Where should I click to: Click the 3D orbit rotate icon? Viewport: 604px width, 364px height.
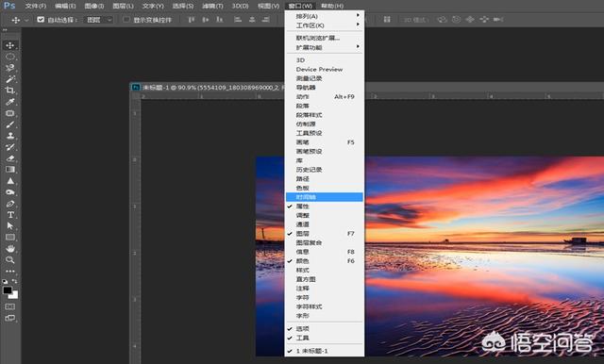(442, 19)
